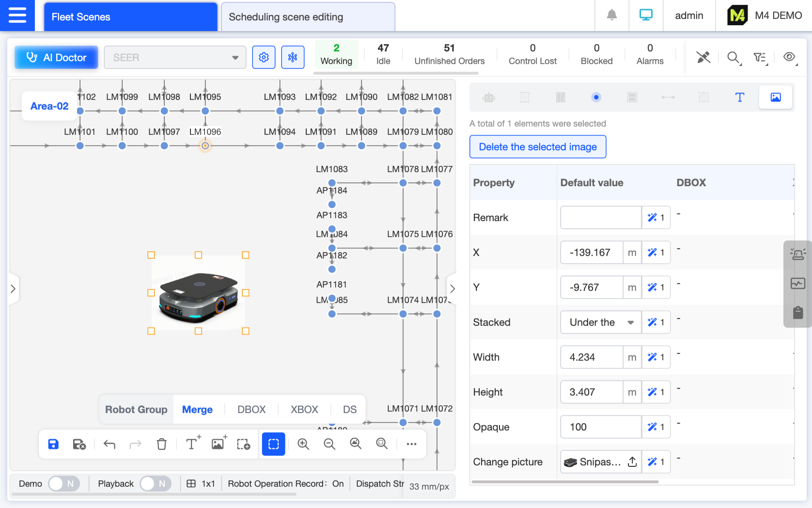Select Merge in the Robot Group toolbar
Image resolution: width=812 pixels, height=508 pixels.
[197, 409]
